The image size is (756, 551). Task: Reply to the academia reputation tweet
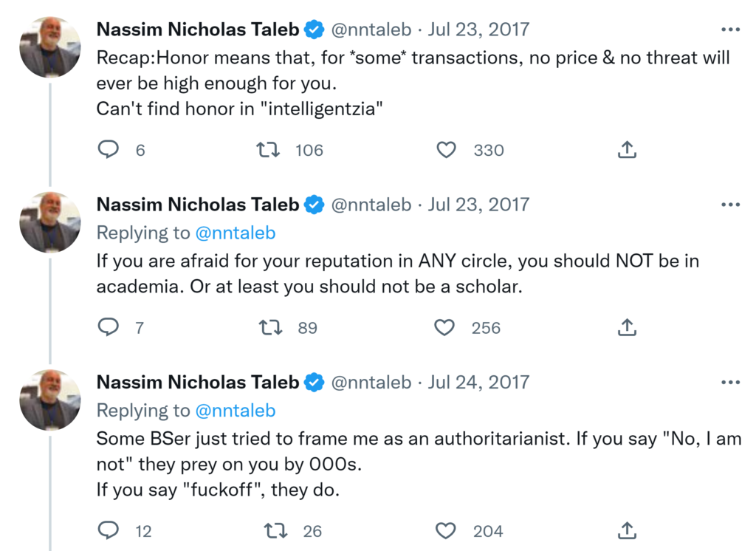pos(109,327)
